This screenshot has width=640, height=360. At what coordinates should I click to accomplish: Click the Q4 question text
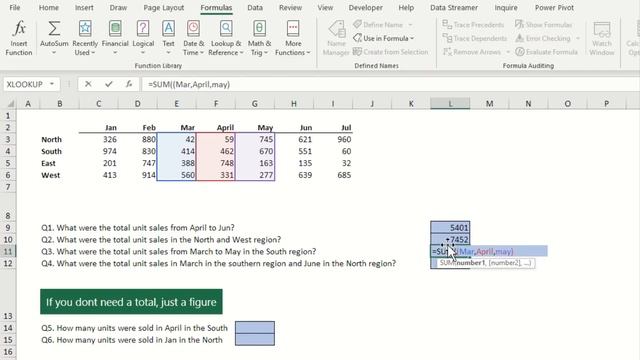click(218, 263)
